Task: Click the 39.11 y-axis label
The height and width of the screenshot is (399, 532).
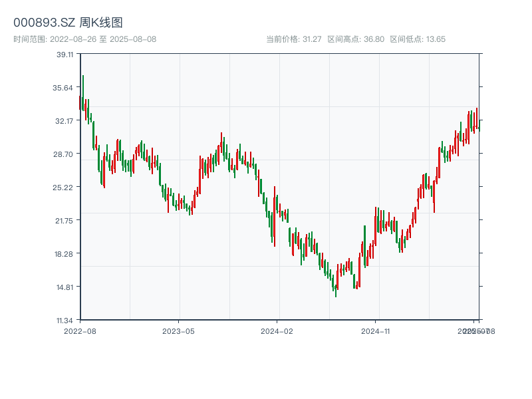Action: click(65, 55)
